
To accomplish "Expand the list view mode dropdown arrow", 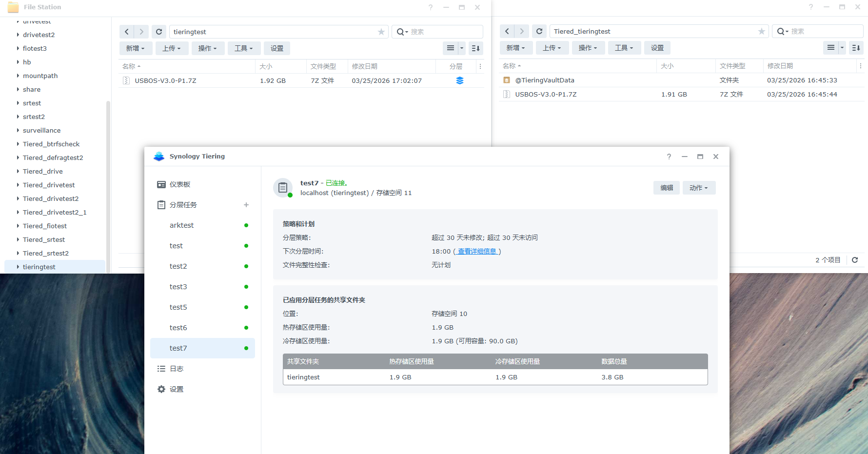I will tap(461, 48).
